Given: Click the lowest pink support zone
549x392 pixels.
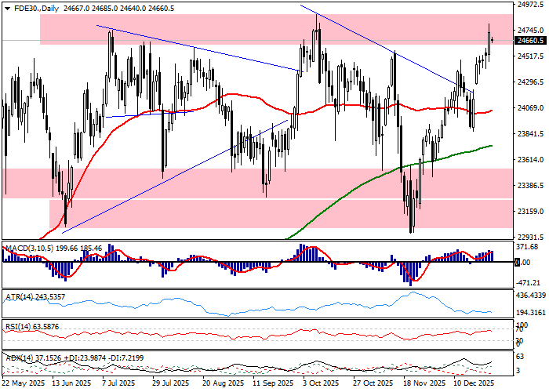Looking at the screenshot, I should point(235,213).
